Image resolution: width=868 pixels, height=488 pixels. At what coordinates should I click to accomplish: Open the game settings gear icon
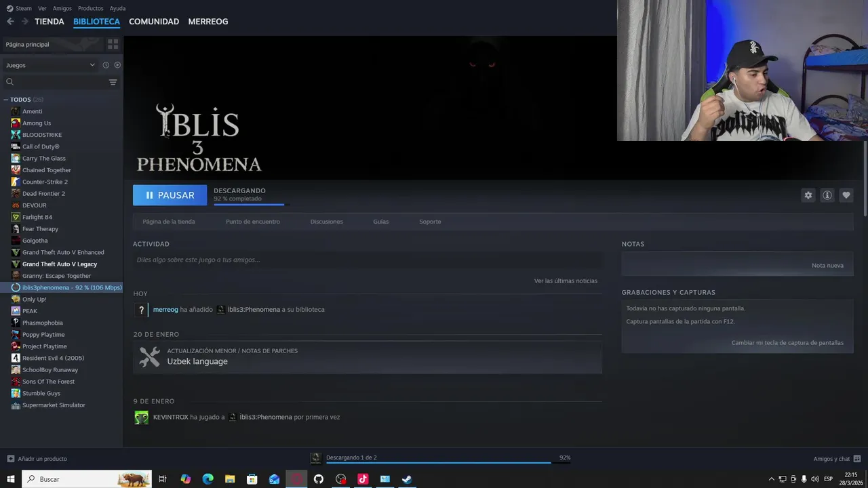[808, 195]
